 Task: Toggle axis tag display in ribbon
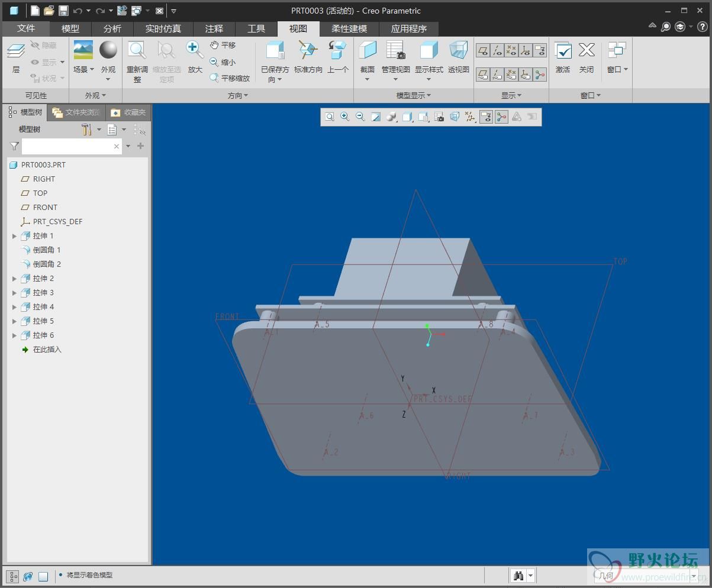(x=497, y=74)
